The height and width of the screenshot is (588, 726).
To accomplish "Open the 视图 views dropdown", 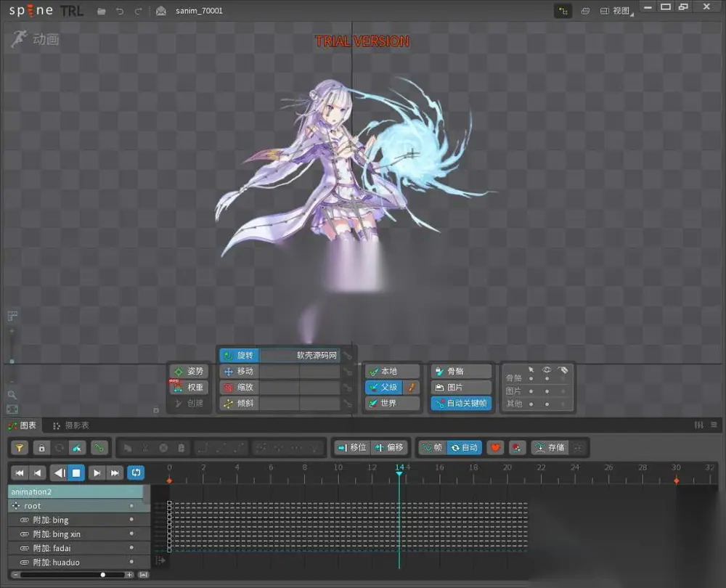I will [x=618, y=11].
